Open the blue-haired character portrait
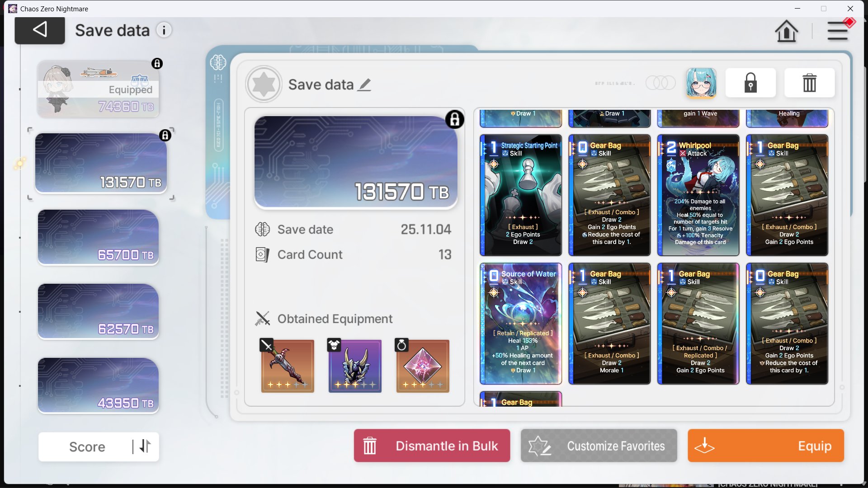 [x=701, y=83]
